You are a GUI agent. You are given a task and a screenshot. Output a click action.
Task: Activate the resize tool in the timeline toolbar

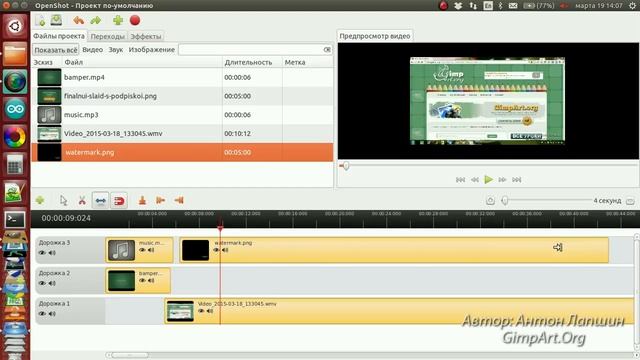[100, 200]
